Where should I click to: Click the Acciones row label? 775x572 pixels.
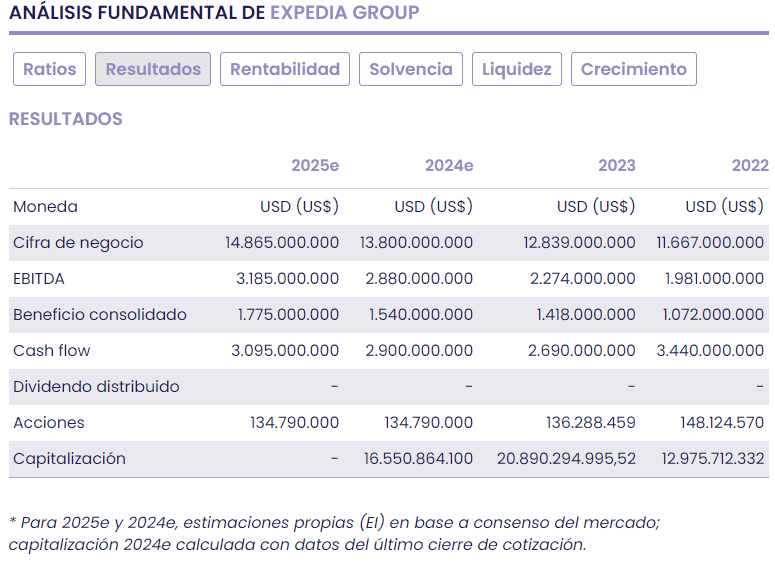tap(49, 423)
